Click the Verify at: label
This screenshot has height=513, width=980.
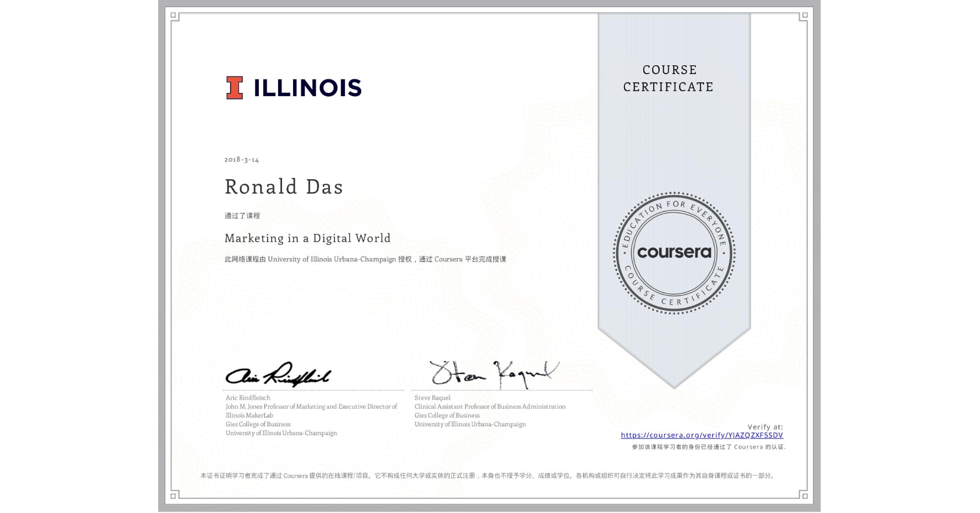[765, 427]
